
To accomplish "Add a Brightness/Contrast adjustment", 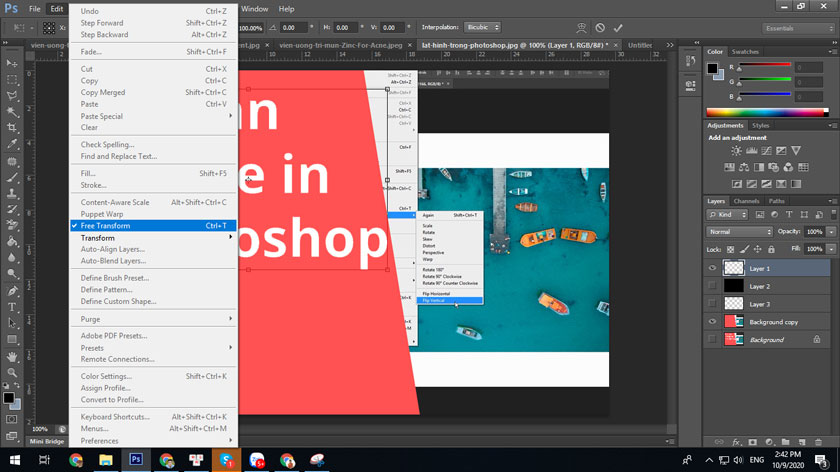I will click(x=737, y=151).
